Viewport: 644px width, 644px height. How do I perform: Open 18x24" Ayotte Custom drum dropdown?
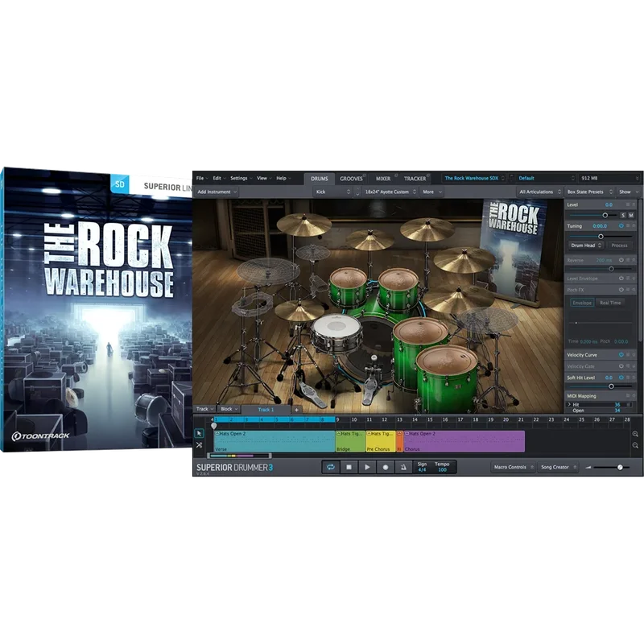click(x=390, y=192)
